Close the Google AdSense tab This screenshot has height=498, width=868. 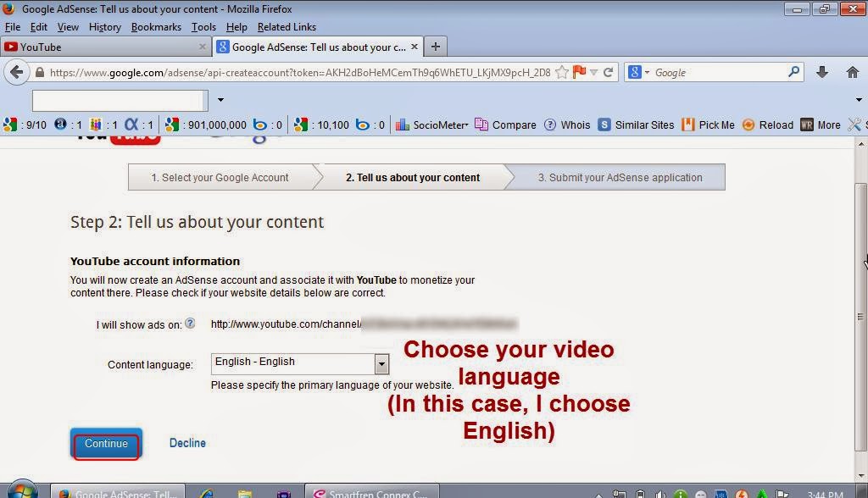pyautogui.click(x=414, y=47)
